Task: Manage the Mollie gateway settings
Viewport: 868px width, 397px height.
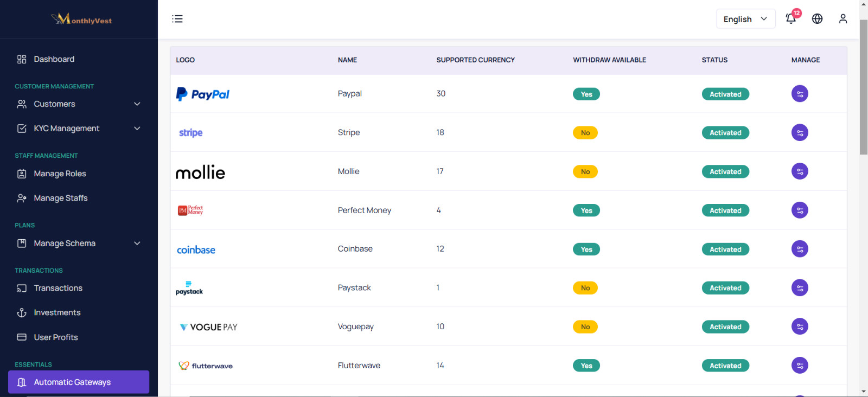Action: click(x=800, y=171)
